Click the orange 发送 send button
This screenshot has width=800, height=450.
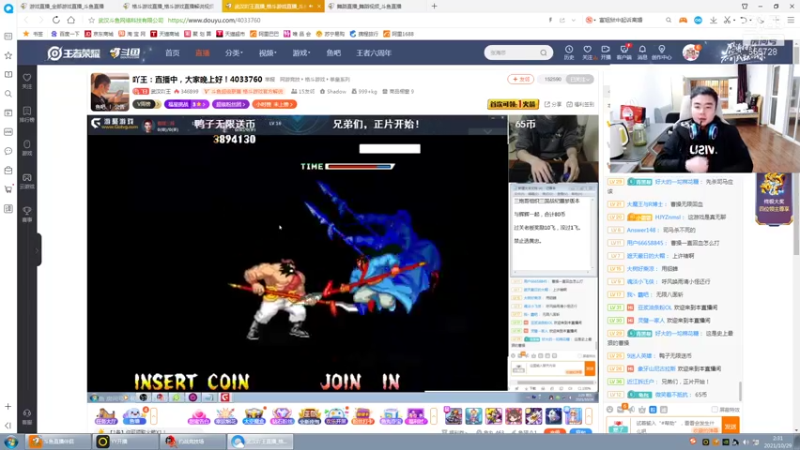coord(731,426)
